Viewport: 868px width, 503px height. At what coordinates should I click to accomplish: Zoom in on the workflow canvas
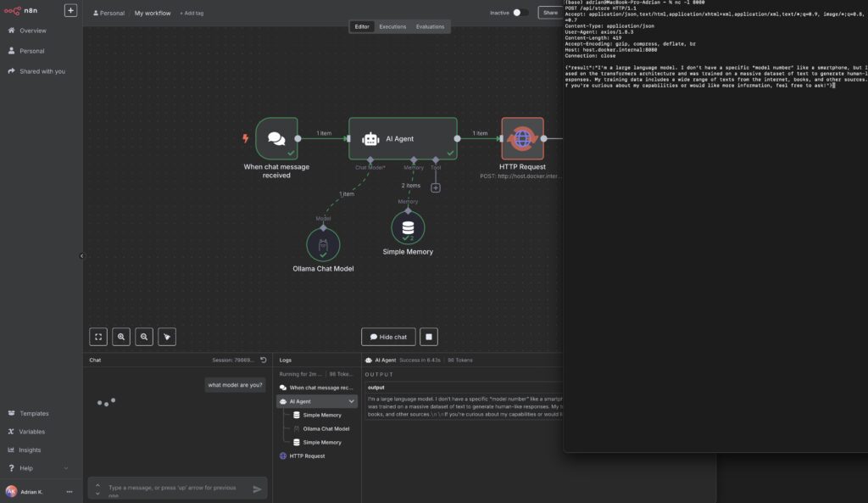click(x=121, y=337)
